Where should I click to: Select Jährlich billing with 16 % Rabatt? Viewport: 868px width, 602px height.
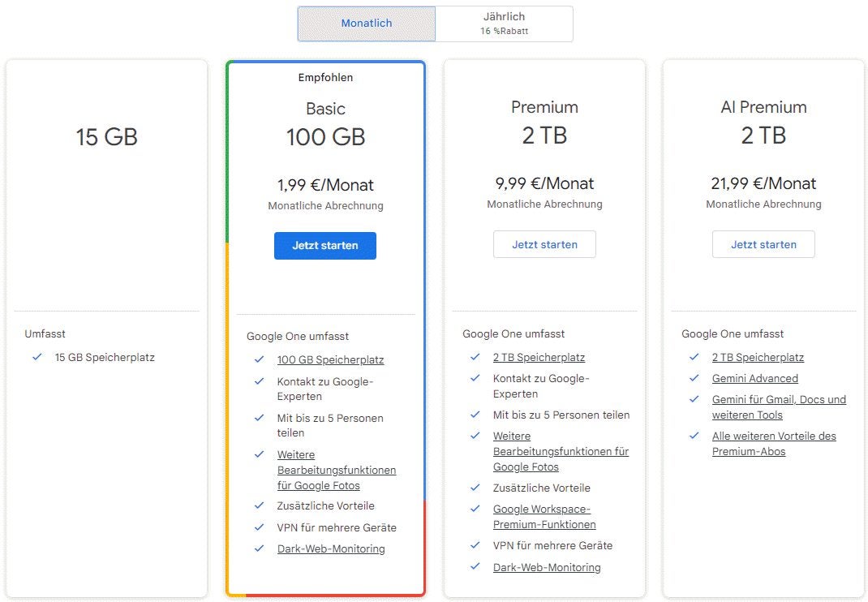coord(504,24)
